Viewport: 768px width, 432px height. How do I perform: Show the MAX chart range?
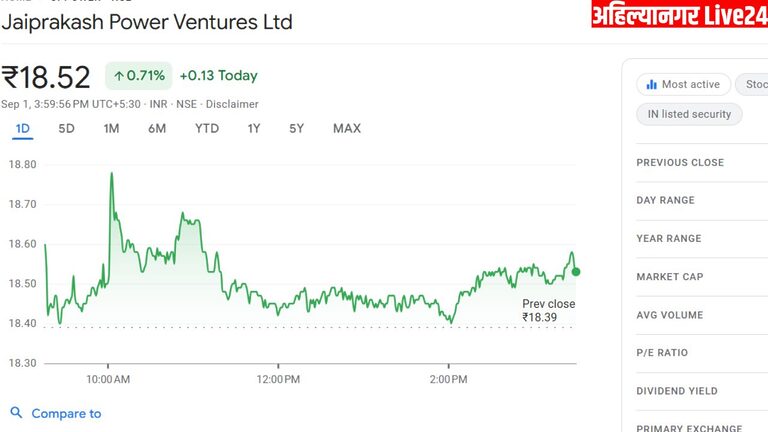(347, 128)
